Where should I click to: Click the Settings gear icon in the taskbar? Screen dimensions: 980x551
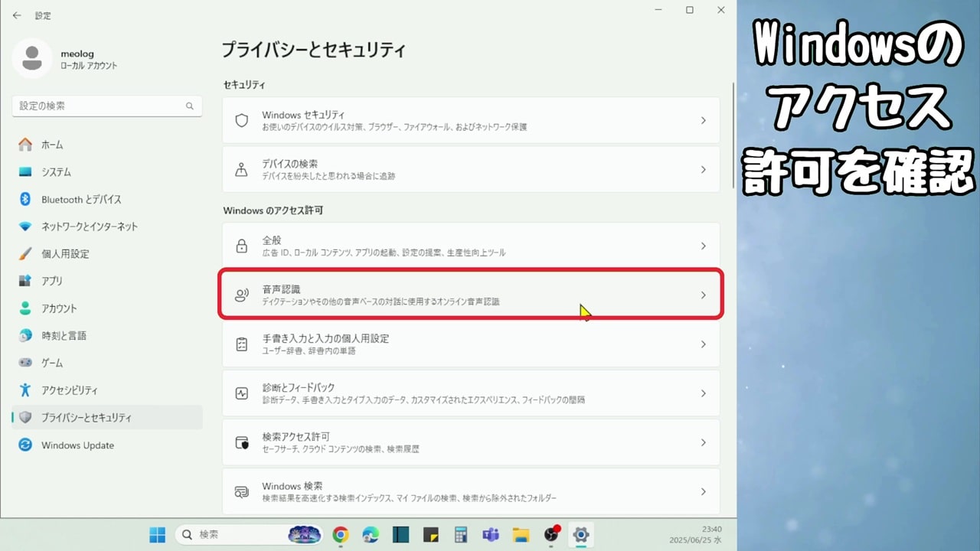click(x=581, y=535)
